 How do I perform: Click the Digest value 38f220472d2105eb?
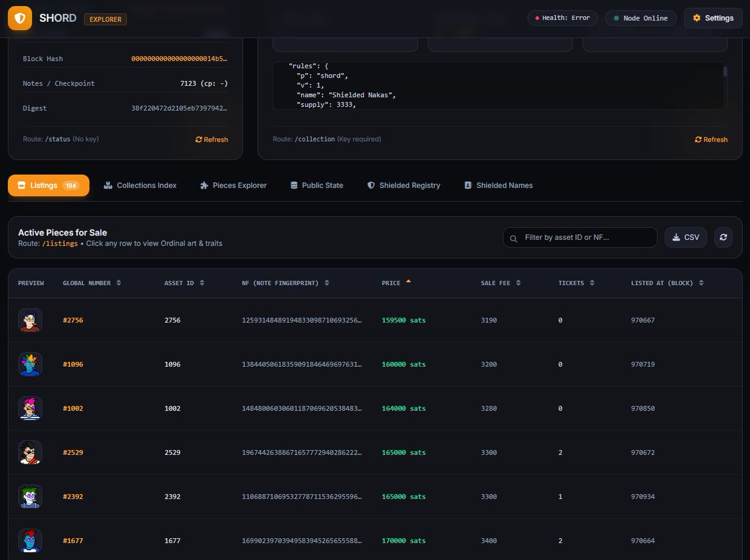click(180, 108)
